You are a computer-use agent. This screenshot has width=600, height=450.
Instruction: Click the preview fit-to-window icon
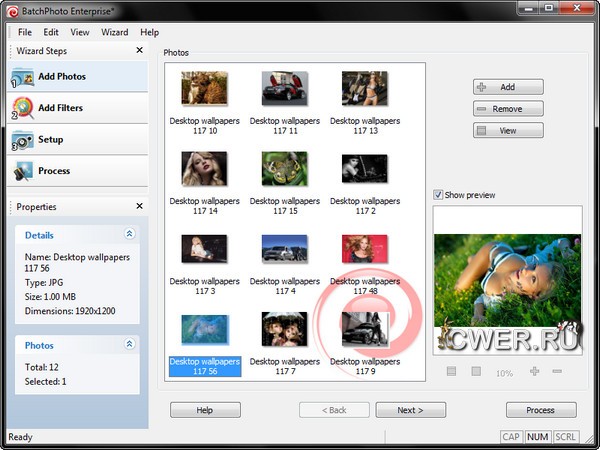tap(452, 371)
